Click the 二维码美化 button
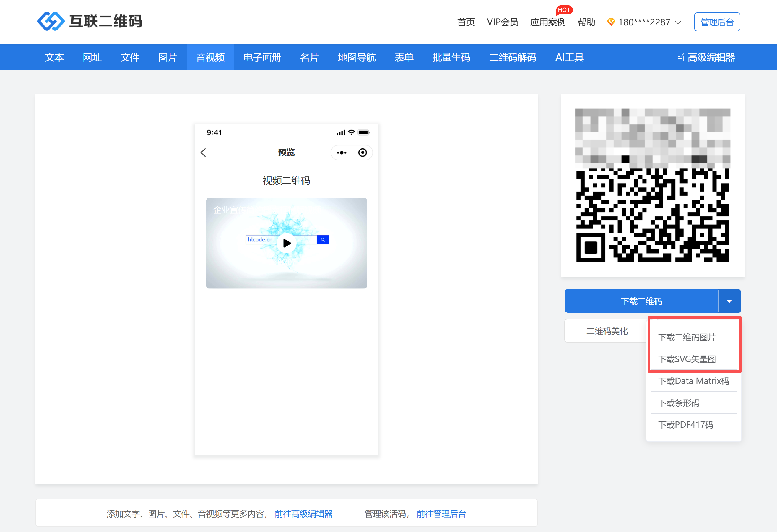 (x=607, y=331)
